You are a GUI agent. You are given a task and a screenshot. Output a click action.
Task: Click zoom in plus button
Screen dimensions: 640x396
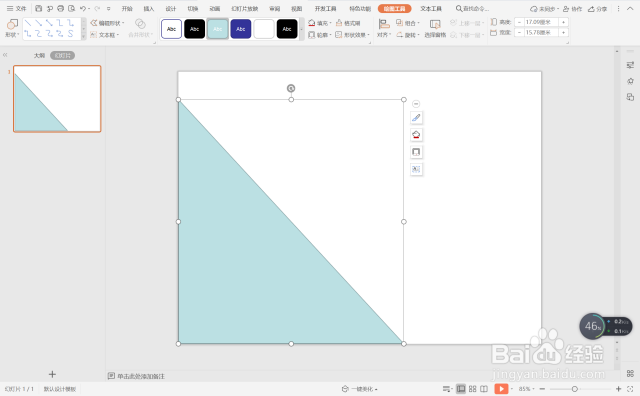tap(618, 389)
